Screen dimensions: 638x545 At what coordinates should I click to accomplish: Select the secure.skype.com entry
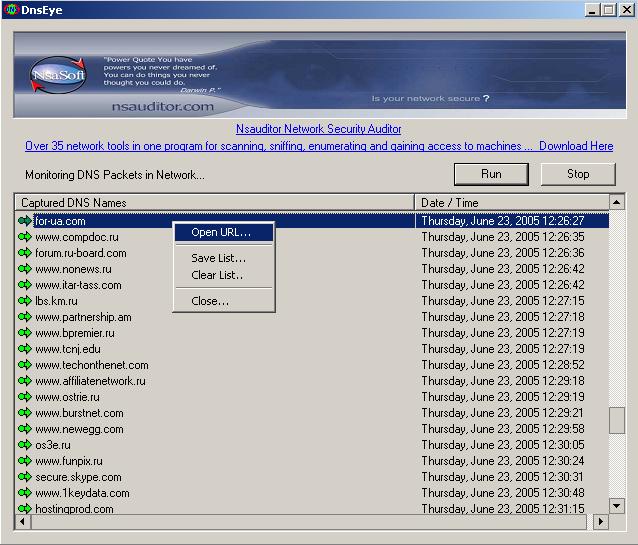click(x=78, y=477)
